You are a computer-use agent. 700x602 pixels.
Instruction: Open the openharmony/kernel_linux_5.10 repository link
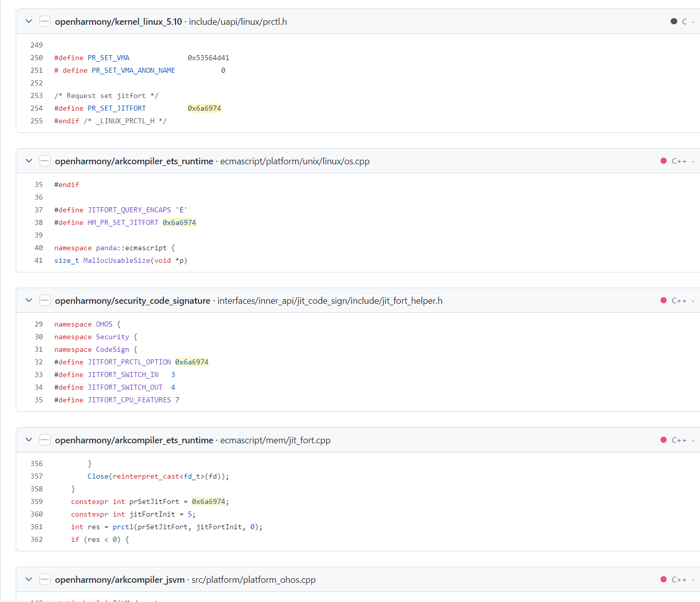click(118, 22)
